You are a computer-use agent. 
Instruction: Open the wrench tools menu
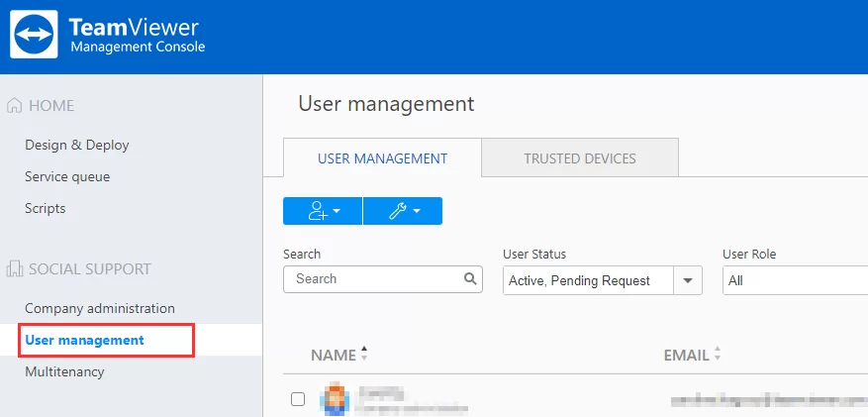coord(403,211)
